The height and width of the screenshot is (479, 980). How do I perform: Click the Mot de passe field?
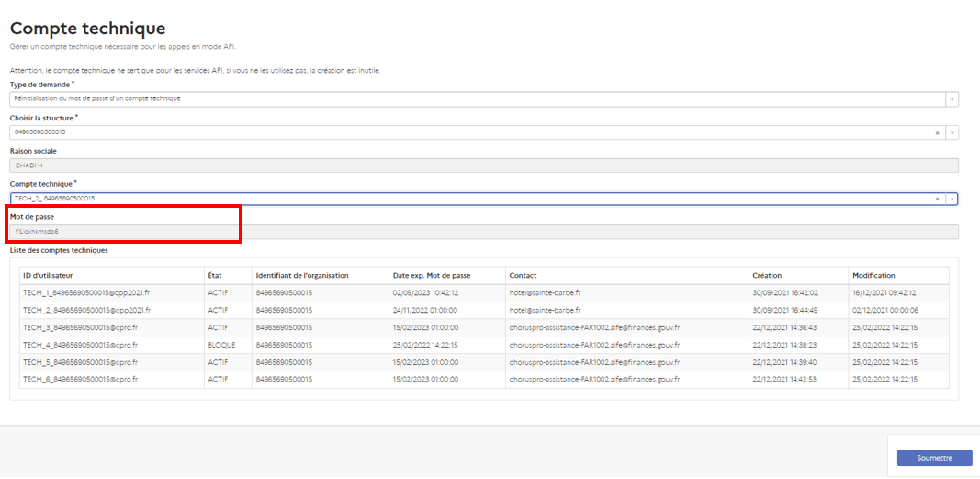483,232
